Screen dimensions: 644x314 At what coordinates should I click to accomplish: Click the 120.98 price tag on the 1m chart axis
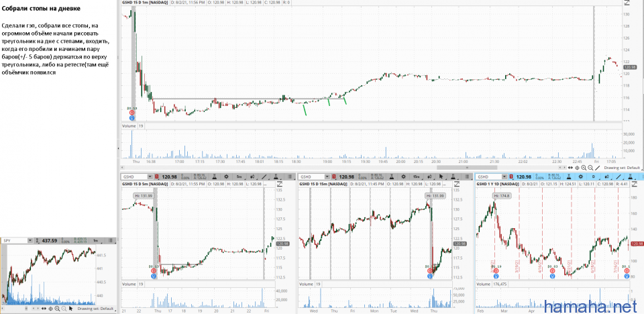(x=630, y=67)
